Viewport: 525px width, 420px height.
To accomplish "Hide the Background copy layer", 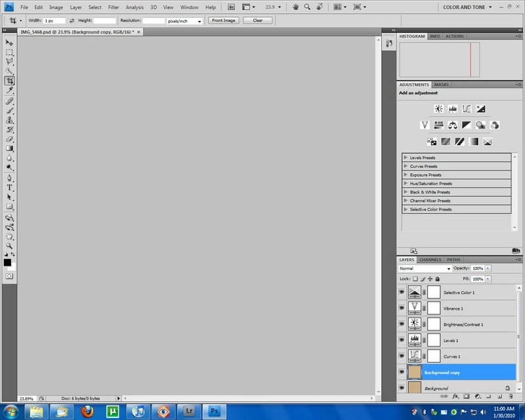I will [402, 372].
